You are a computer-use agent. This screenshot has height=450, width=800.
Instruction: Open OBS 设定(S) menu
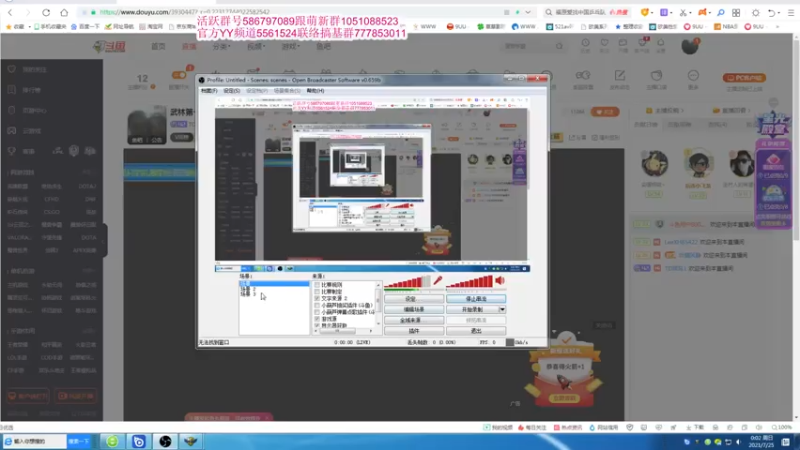(231, 91)
